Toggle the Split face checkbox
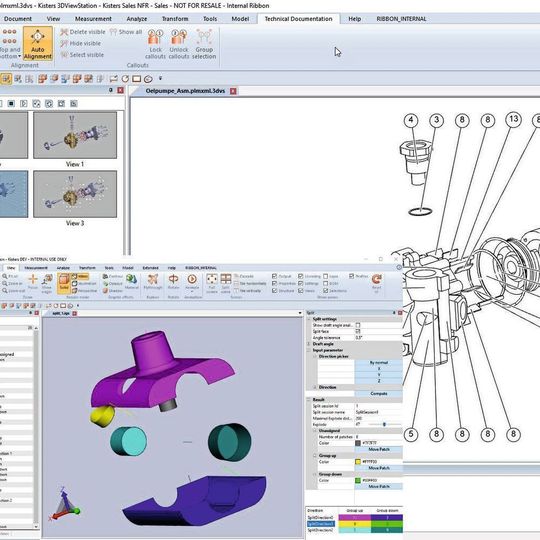 pyautogui.click(x=358, y=331)
